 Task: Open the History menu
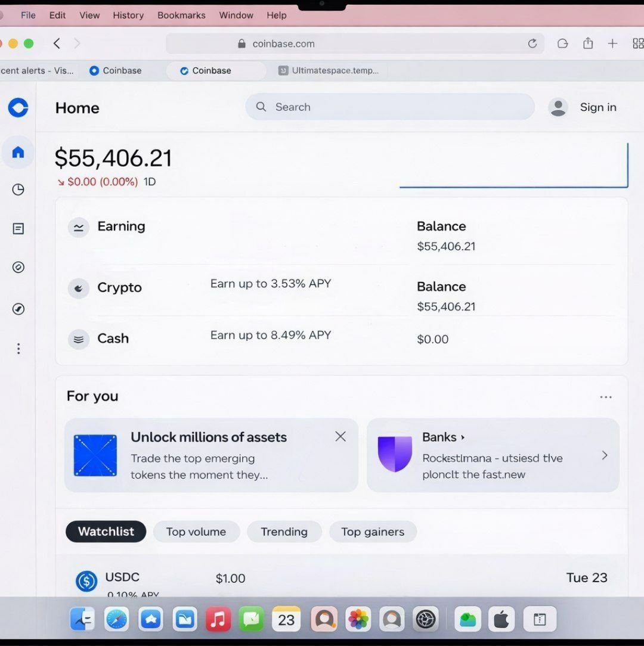(x=128, y=15)
